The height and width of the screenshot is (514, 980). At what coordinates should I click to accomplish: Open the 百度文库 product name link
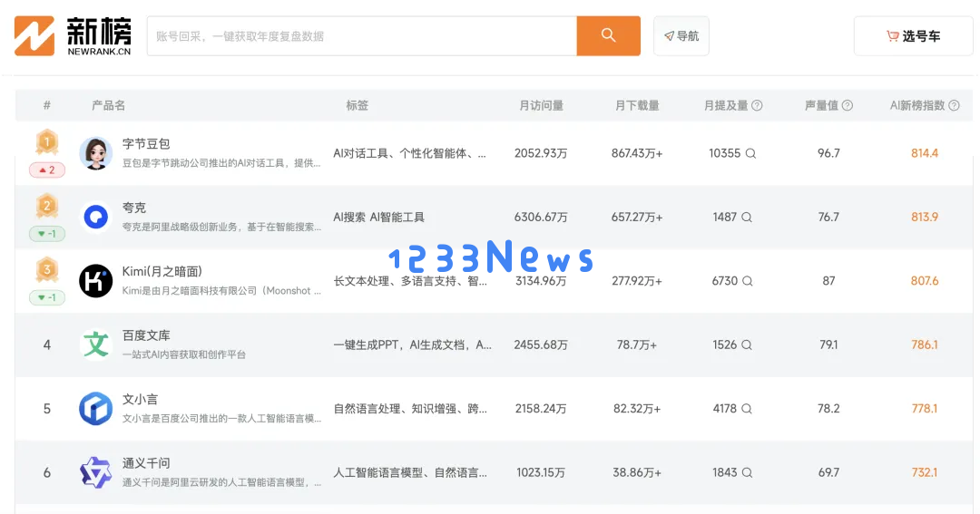(145, 335)
